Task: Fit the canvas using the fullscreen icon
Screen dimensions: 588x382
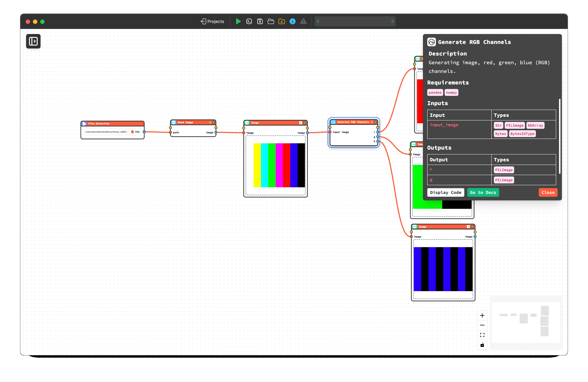Action: (482, 335)
